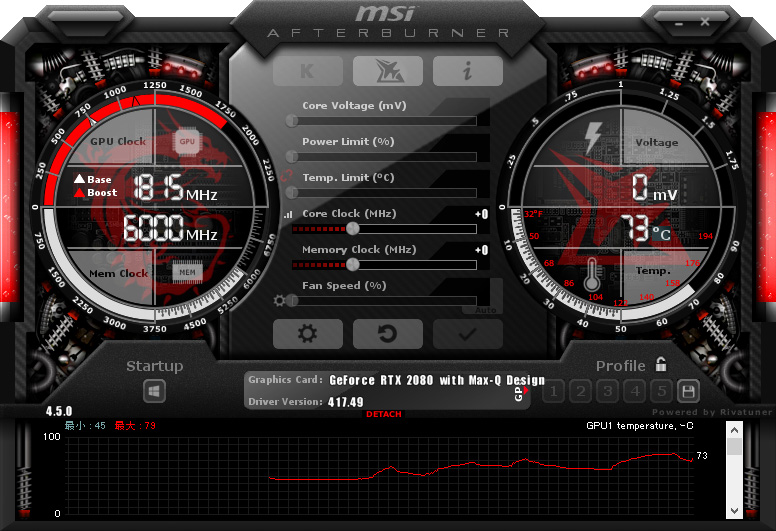Screen dimensions: 776x531
Task: Click the Fan Speed slider handle
Action: click(292, 300)
